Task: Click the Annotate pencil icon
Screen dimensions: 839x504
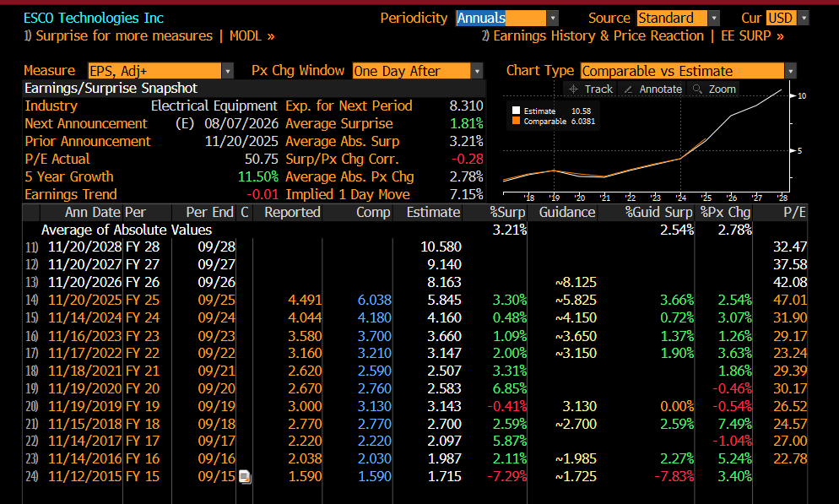Action: point(628,89)
